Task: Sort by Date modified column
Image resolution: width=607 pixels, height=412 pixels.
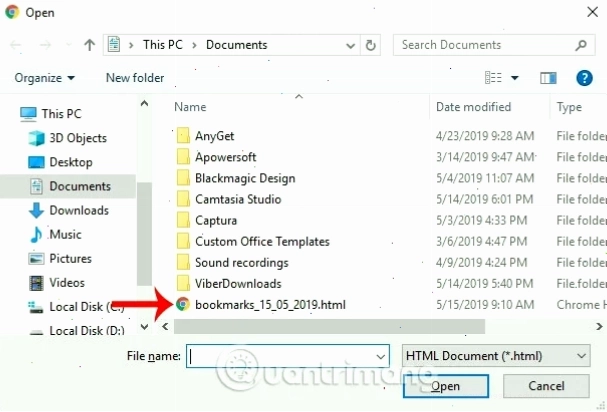Action: pyautogui.click(x=473, y=107)
